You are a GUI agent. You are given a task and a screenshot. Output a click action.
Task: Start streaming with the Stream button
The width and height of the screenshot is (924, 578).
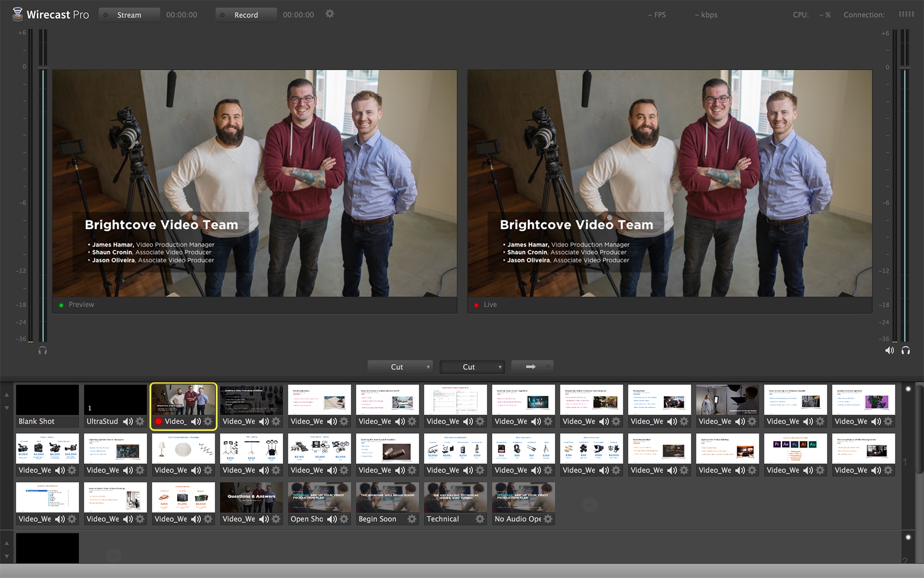coord(129,15)
